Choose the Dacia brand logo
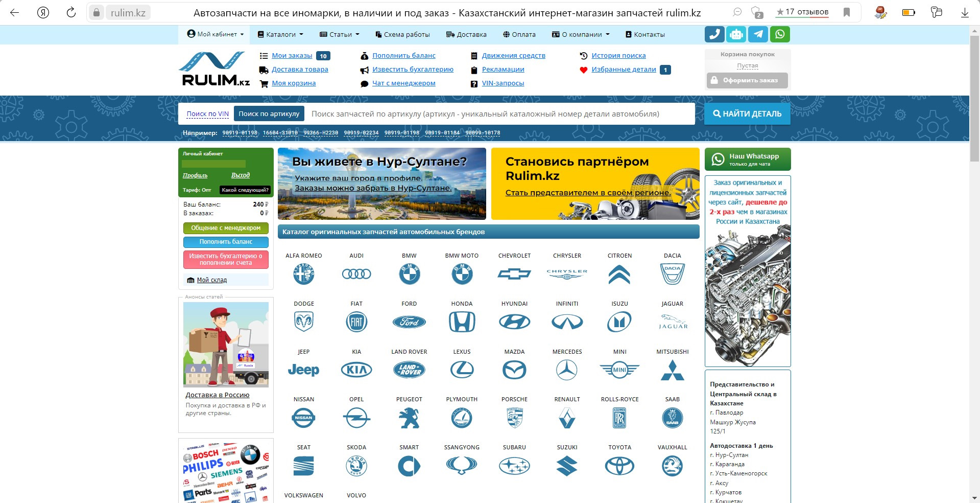 click(x=673, y=274)
